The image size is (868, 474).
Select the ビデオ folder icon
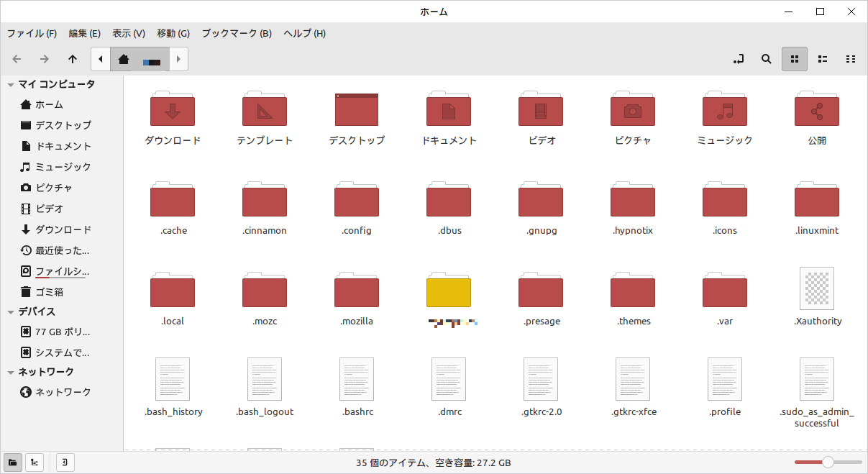541,109
